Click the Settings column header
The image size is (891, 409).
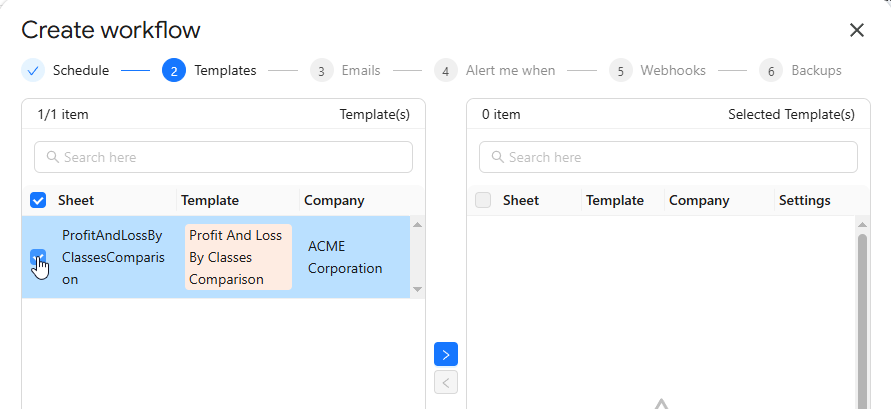804,200
